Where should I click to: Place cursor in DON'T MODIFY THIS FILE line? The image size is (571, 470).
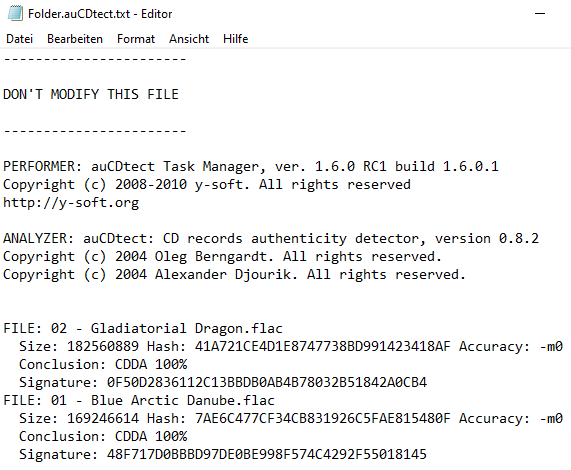tap(91, 95)
